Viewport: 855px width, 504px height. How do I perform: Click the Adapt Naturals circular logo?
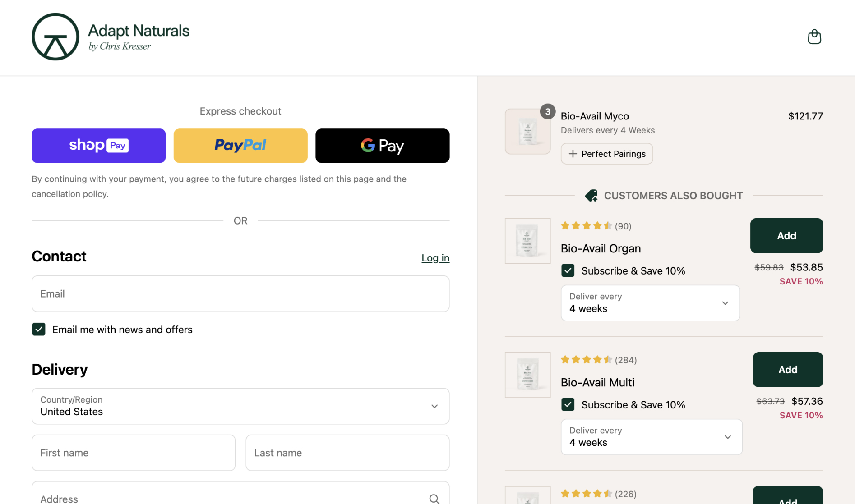[x=55, y=37]
